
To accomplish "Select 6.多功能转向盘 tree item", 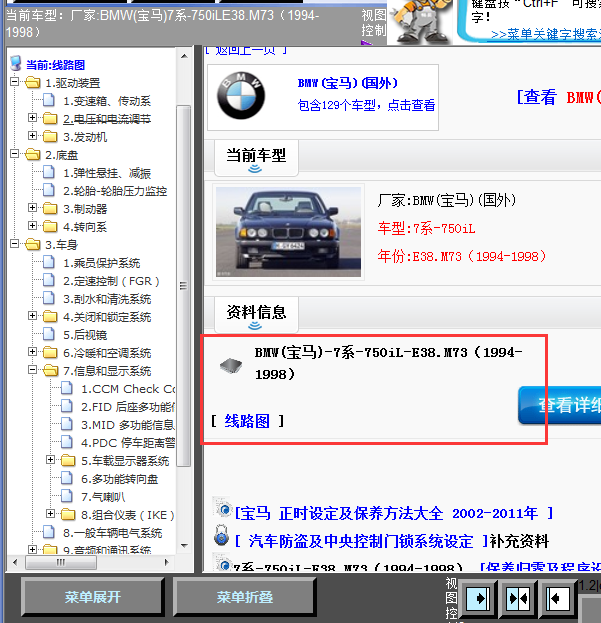I will [x=120, y=479].
